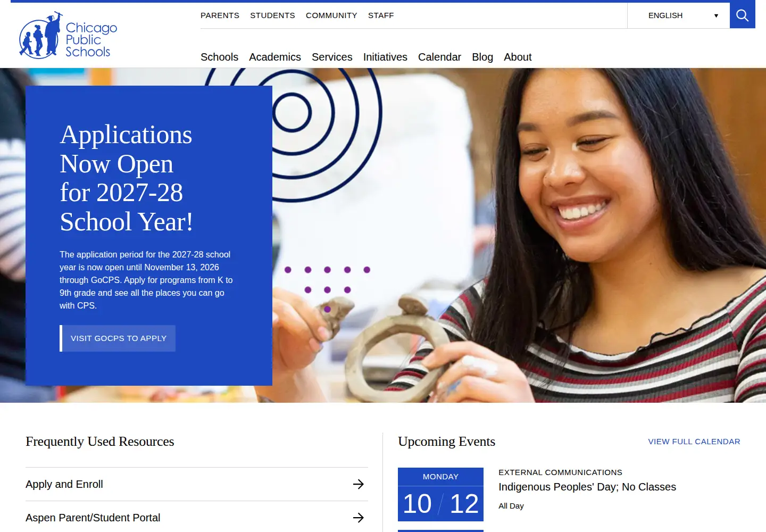Click the Monday 10/12 date tile
Image resolution: width=766 pixels, height=532 pixels.
pos(440,494)
